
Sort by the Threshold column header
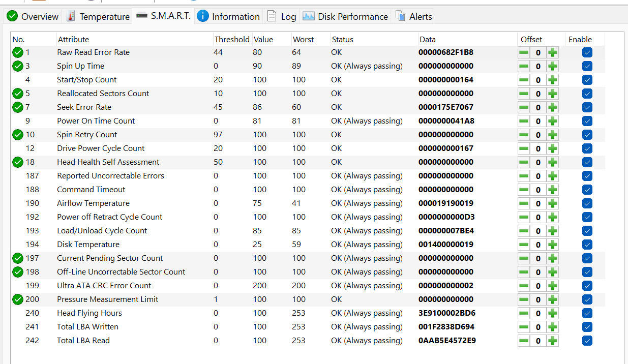[x=231, y=39]
